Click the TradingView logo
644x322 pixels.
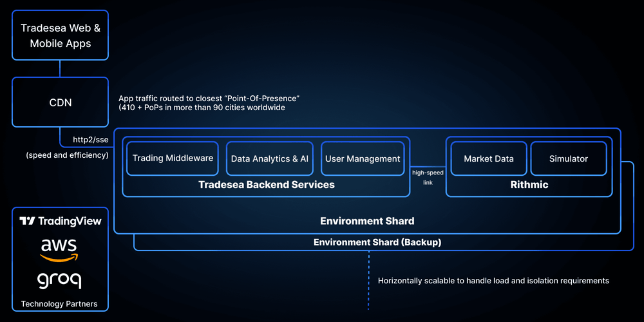click(x=60, y=221)
